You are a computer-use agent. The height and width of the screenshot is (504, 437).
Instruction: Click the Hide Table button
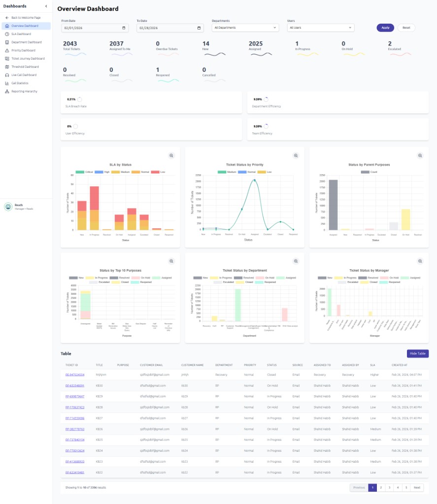click(x=417, y=353)
